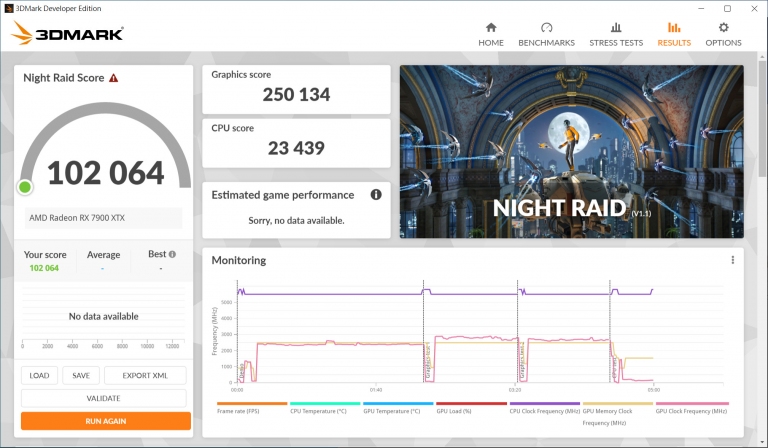
Task: Minimize the 3DMark window
Action: [x=701, y=8]
